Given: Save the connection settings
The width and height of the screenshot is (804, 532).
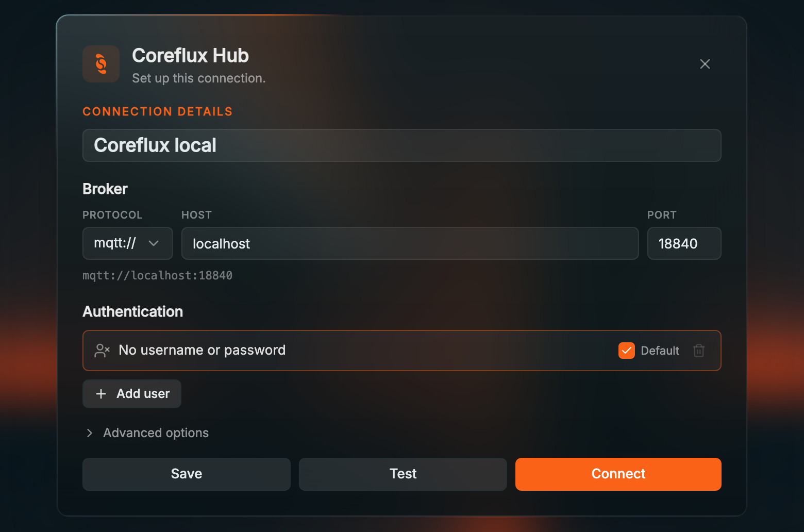Looking at the screenshot, I should click(187, 474).
